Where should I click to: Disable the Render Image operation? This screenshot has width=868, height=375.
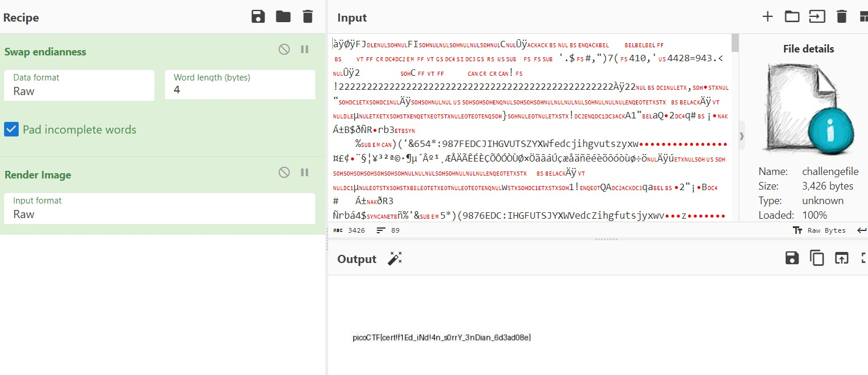point(284,173)
